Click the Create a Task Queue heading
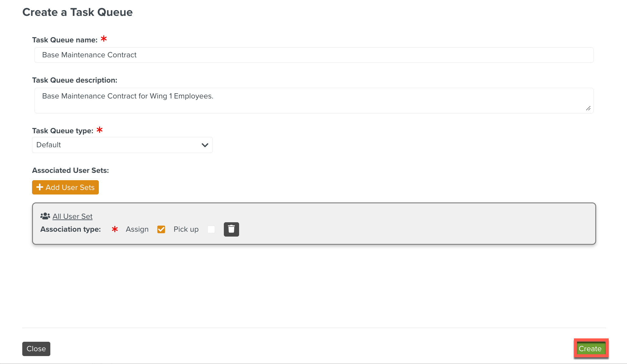627x364 pixels. pos(77,12)
